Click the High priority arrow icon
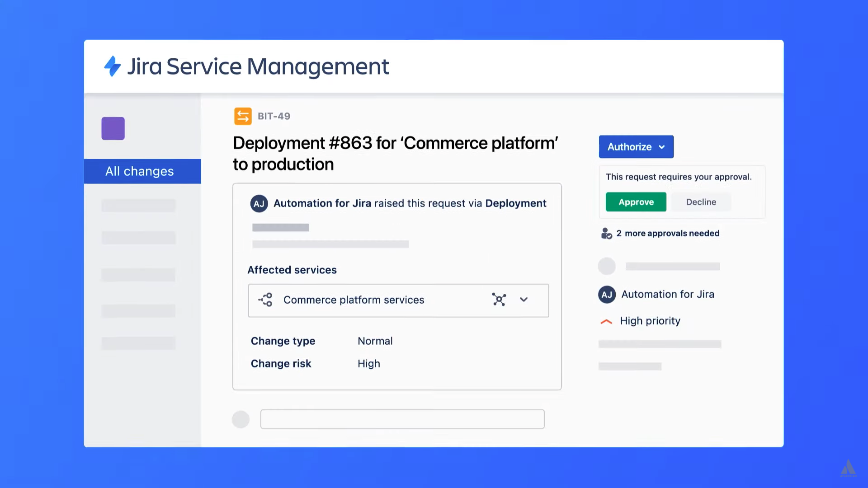The width and height of the screenshot is (868, 488). pos(606,321)
